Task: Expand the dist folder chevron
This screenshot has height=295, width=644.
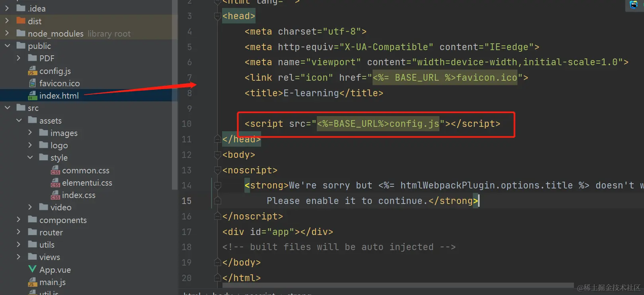Action: [7, 21]
